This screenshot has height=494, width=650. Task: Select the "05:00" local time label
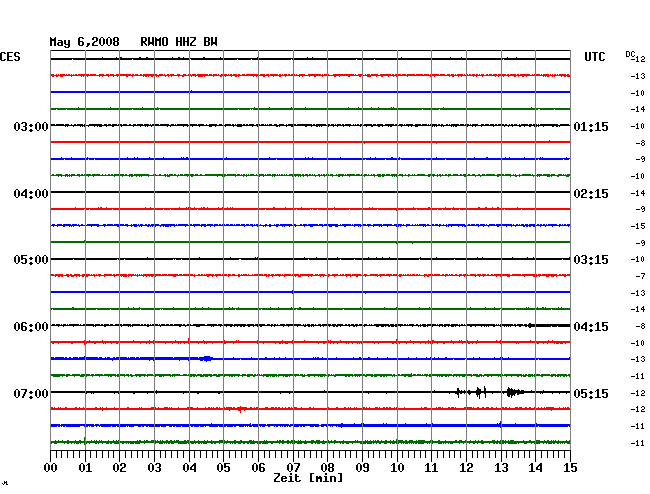pyautogui.click(x=31, y=260)
